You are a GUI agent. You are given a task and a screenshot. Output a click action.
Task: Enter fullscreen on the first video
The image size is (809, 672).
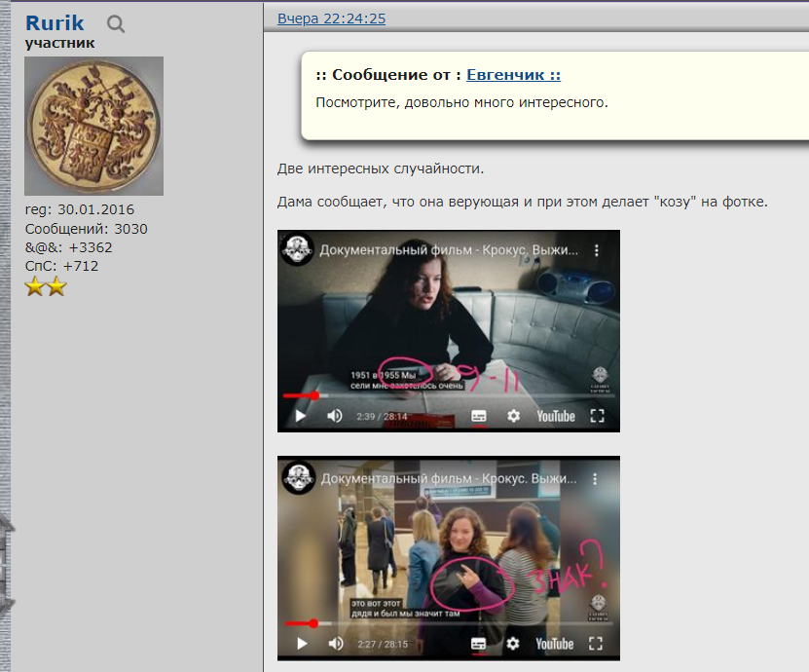point(598,416)
